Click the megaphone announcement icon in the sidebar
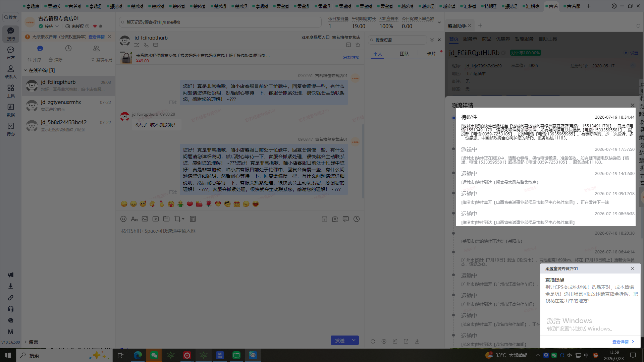The width and height of the screenshot is (644, 362). 11,275
